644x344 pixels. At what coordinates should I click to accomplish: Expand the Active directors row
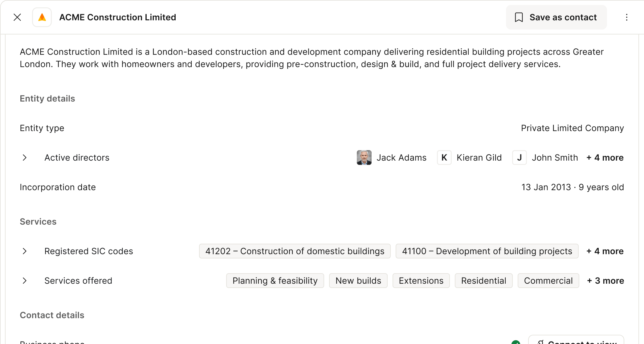coord(25,158)
